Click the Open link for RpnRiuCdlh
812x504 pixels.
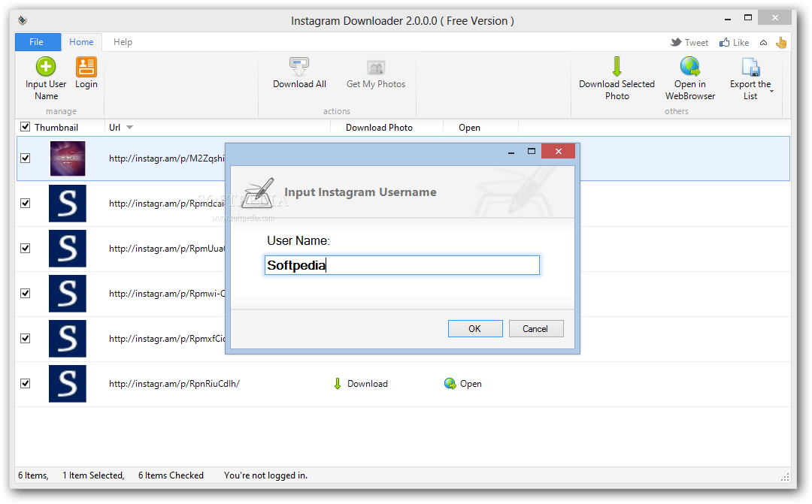(x=471, y=383)
